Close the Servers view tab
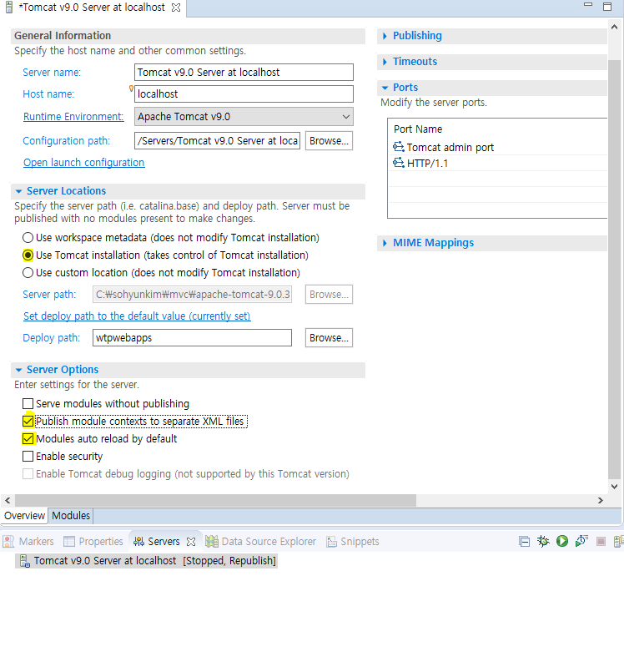Screen dimensions: 624x672 (x=191, y=542)
